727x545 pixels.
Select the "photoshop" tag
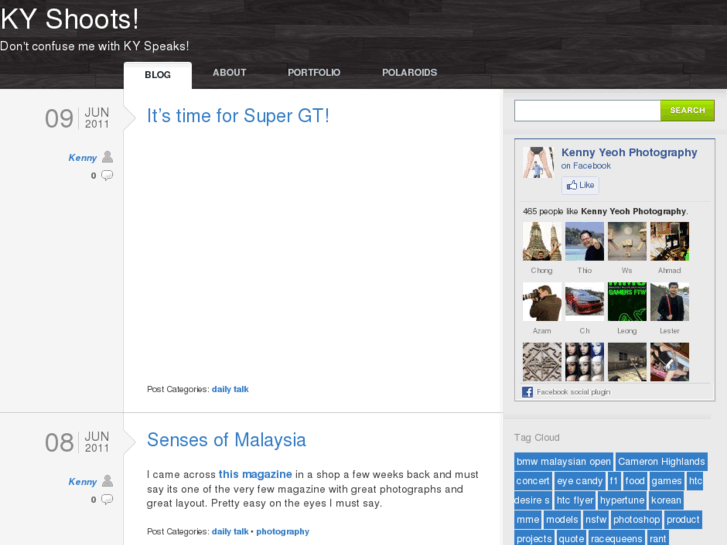pyautogui.click(x=637, y=519)
